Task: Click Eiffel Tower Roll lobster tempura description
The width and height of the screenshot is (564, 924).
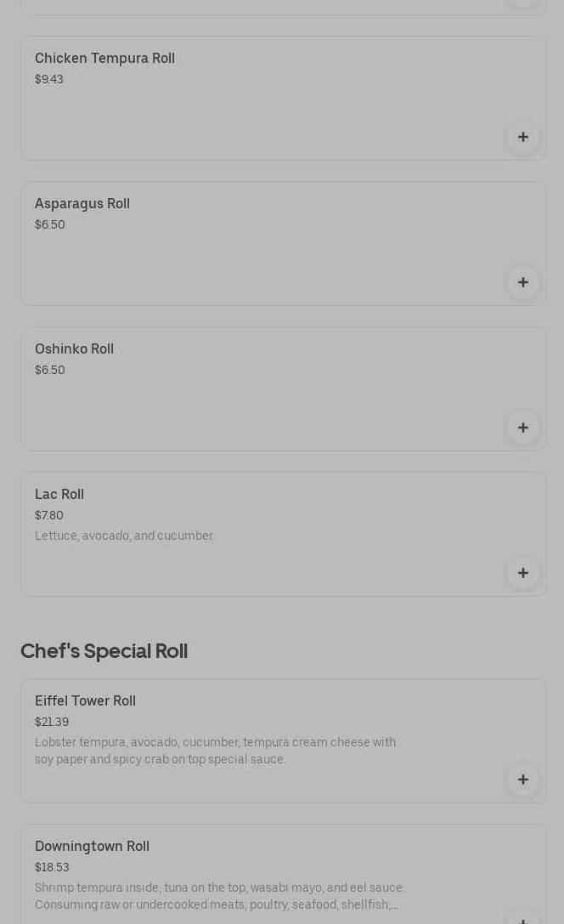Action: 215,751
